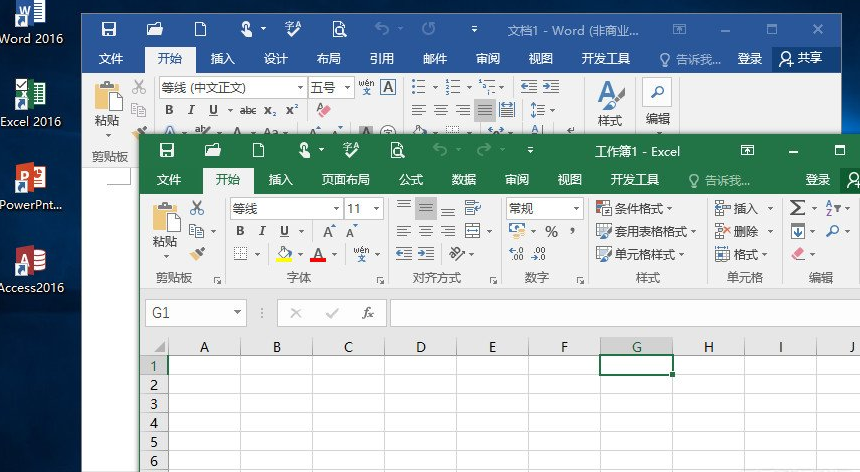Toggle Wrap Text in Excel alignment group
This screenshot has height=472, width=860.
[x=472, y=208]
